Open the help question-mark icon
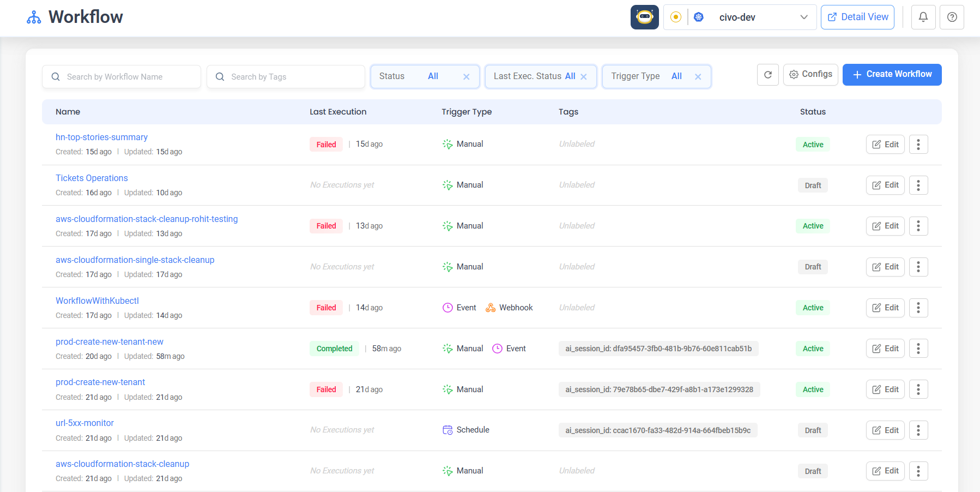The width and height of the screenshot is (980, 492). click(952, 17)
